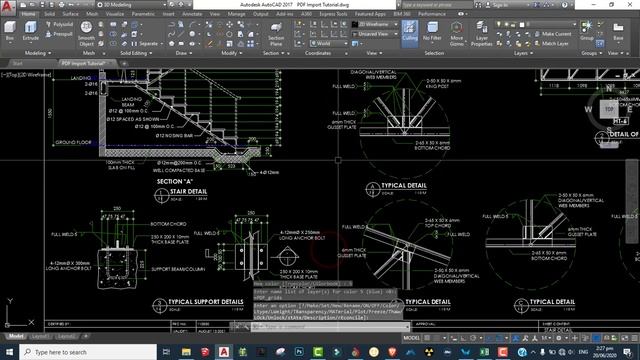Open the Windows notification center

pos(627,352)
